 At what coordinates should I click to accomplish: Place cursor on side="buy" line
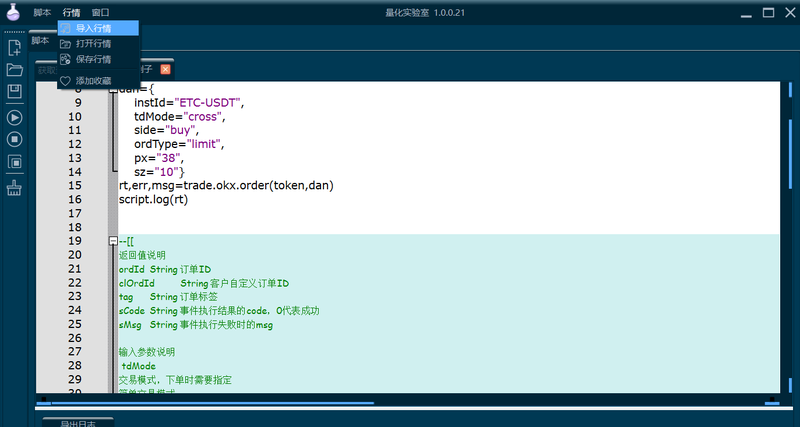tap(166, 131)
